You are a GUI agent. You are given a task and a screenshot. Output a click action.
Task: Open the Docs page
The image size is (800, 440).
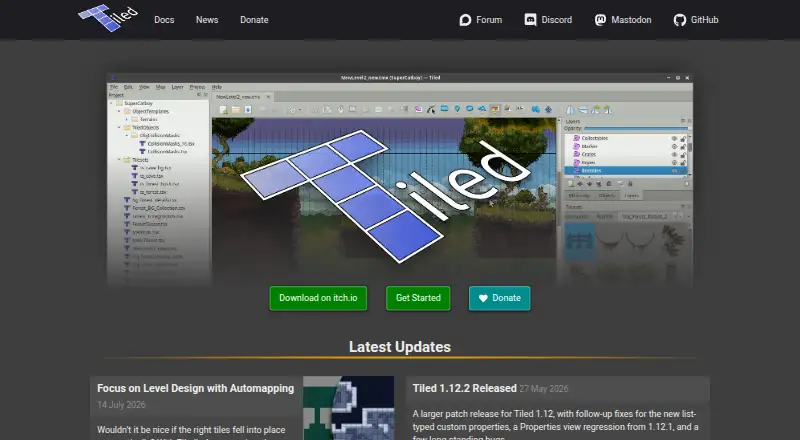164,20
